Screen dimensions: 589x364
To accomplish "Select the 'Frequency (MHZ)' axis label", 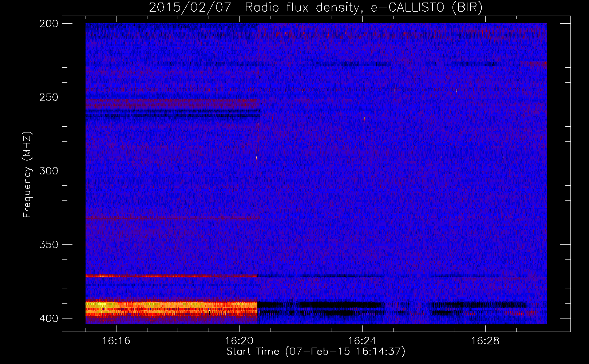I will (27, 174).
